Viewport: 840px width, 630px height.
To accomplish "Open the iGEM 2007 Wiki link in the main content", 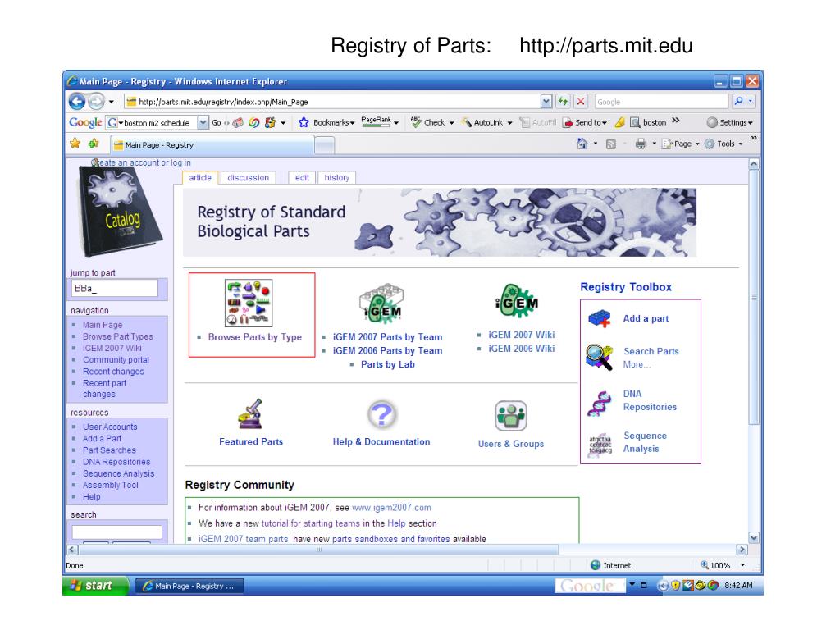I will click(x=522, y=335).
